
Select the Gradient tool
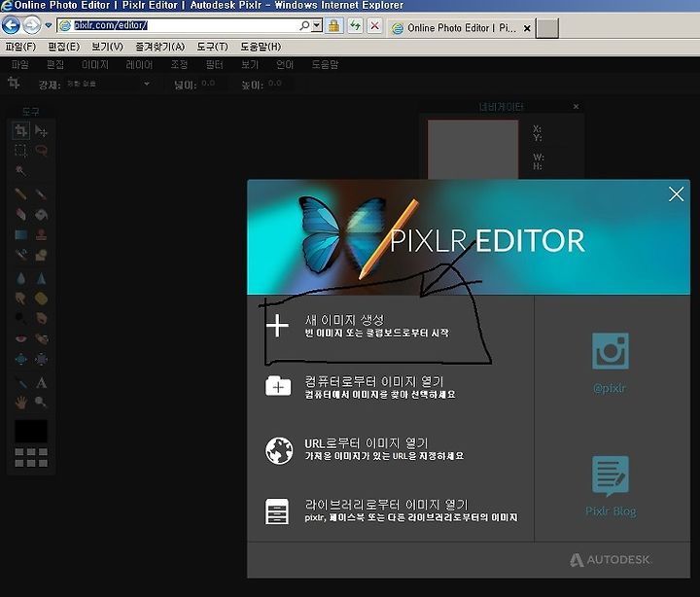pos(20,234)
